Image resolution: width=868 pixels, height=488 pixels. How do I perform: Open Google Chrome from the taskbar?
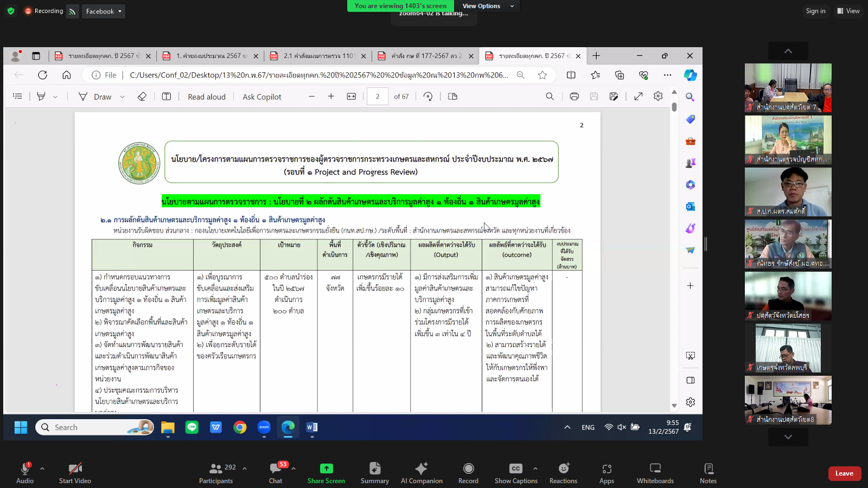[x=240, y=427]
